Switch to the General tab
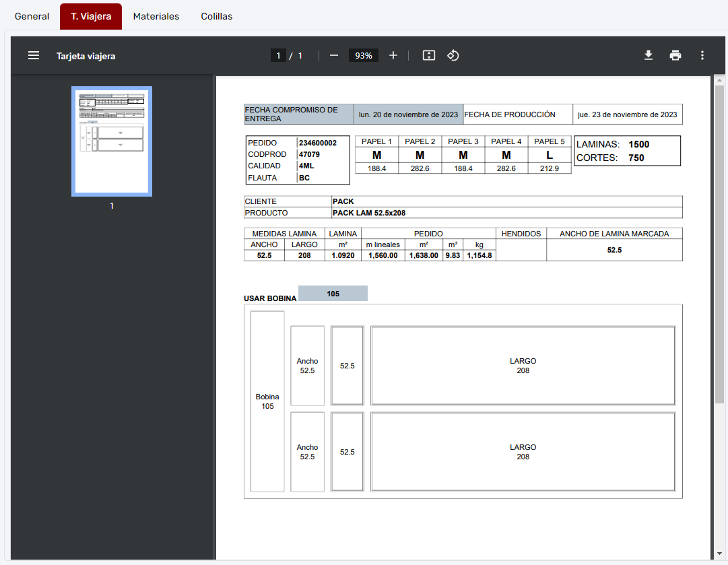The width and height of the screenshot is (728, 565). tap(32, 16)
